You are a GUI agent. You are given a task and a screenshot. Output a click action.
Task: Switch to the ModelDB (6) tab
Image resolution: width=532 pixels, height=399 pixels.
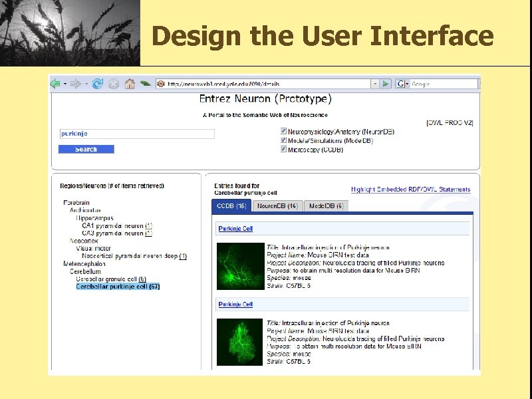(327, 206)
